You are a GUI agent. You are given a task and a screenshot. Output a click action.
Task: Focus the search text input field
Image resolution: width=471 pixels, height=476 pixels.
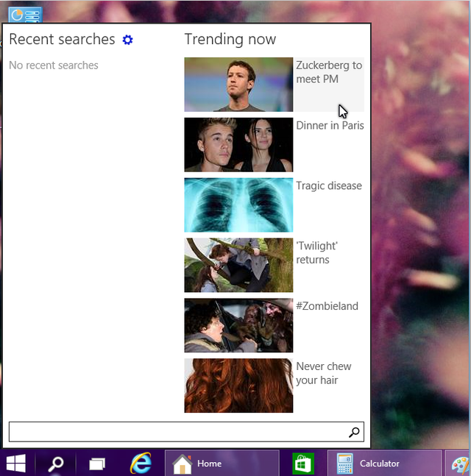[x=186, y=432]
